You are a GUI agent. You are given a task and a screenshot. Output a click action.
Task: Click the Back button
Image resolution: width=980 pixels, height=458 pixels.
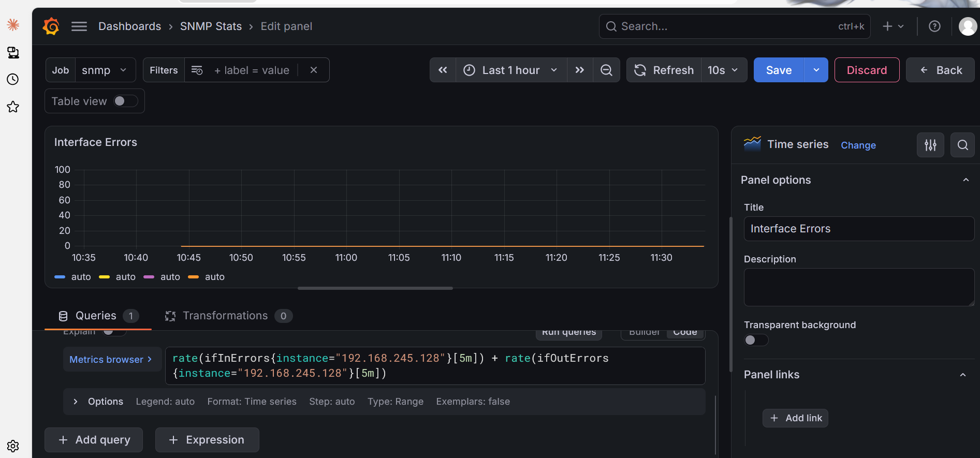click(x=940, y=70)
